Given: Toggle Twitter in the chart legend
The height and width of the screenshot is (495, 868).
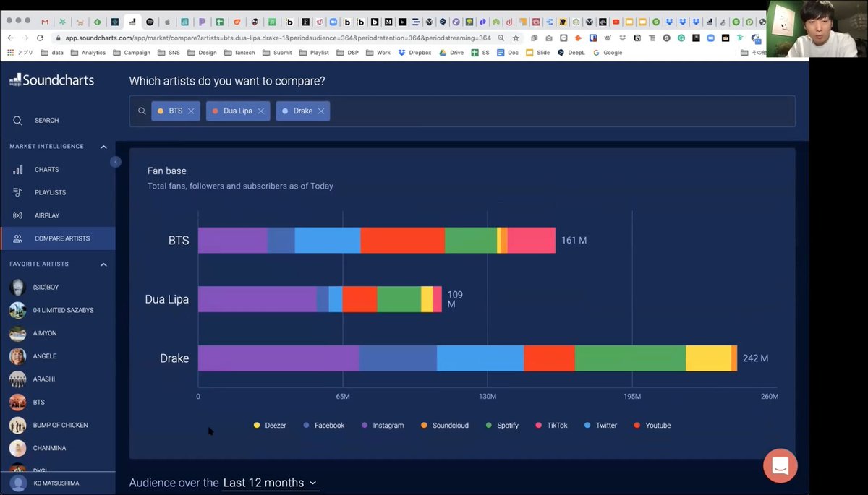Looking at the screenshot, I should pos(600,426).
